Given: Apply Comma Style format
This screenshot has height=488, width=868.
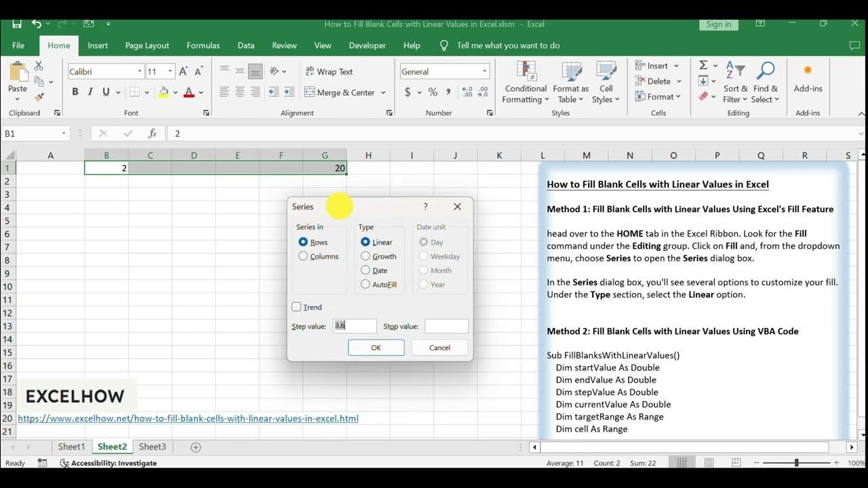Looking at the screenshot, I should pos(449,92).
